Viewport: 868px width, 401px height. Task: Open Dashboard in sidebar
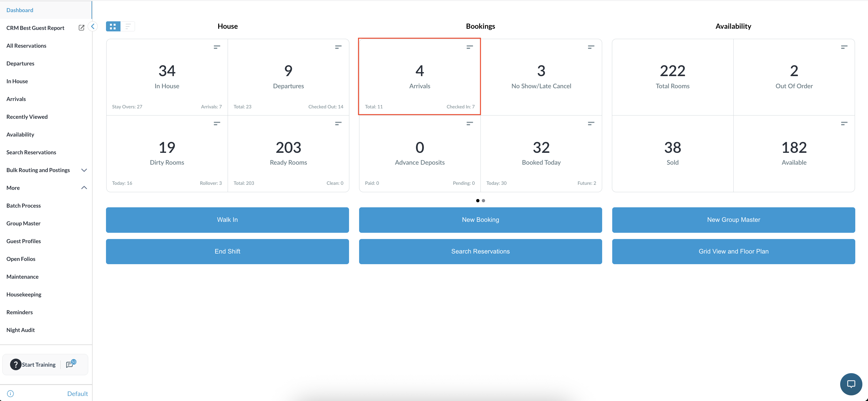pyautogui.click(x=46, y=10)
